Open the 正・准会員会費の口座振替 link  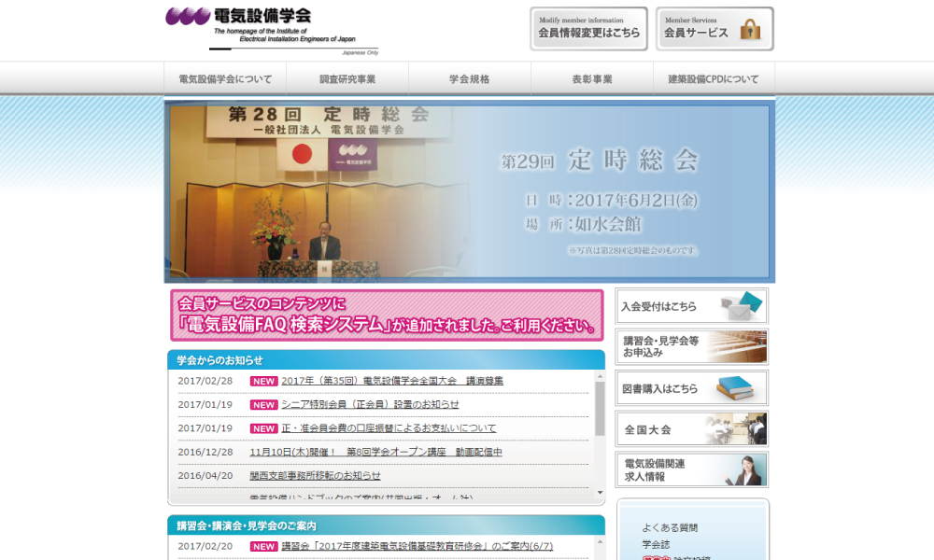pos(389,428)
